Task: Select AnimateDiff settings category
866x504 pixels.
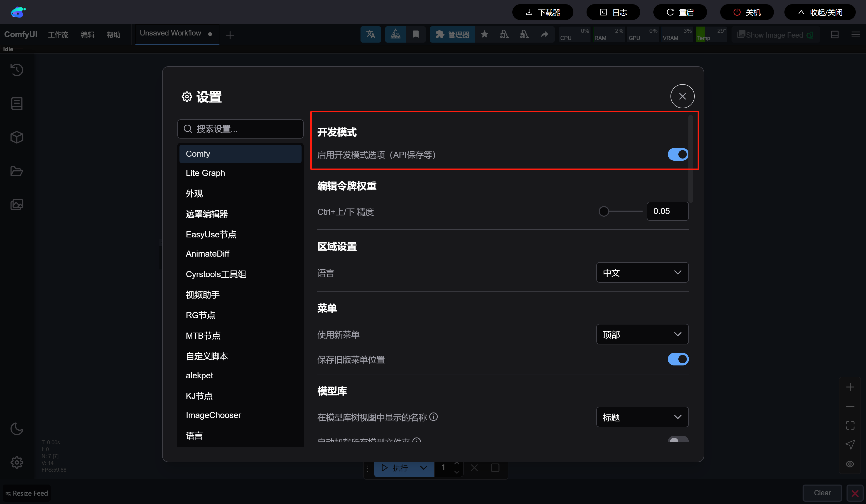Action: coord(240,254)
